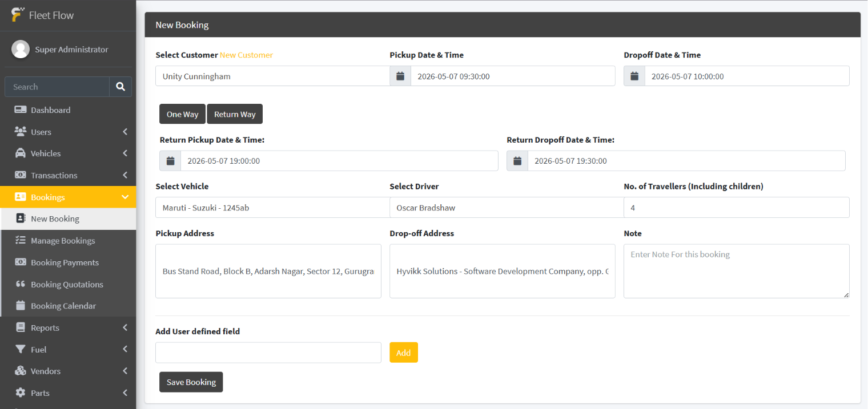Click the Booking Payments money icon
This screenshot has height=409, width=868.
click(x=21, y=262)
